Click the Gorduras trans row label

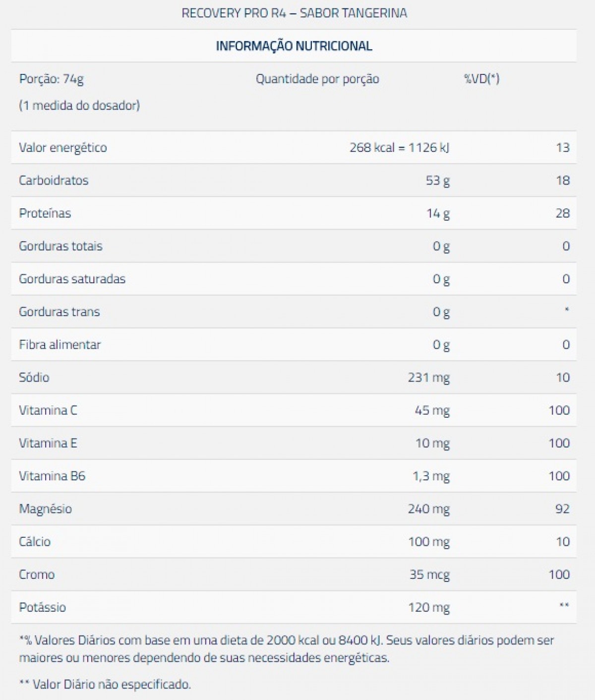point(59,312)
